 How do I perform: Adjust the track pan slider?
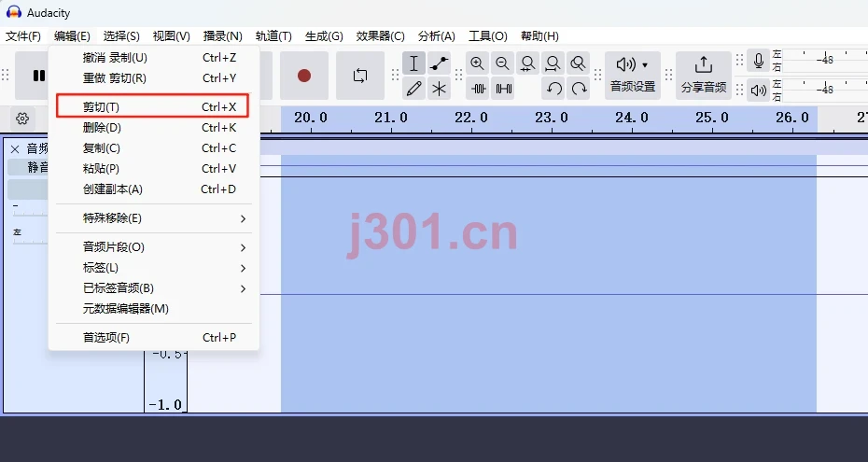(31, 237)
